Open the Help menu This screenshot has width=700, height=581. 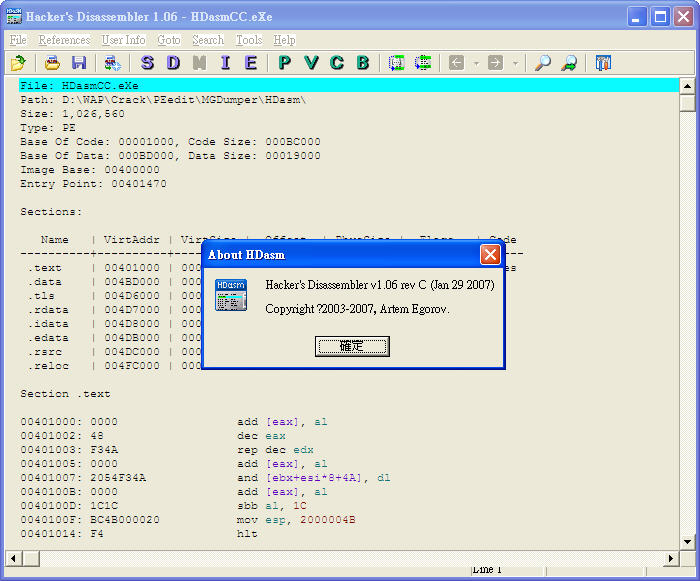click(x=284, y=40)
